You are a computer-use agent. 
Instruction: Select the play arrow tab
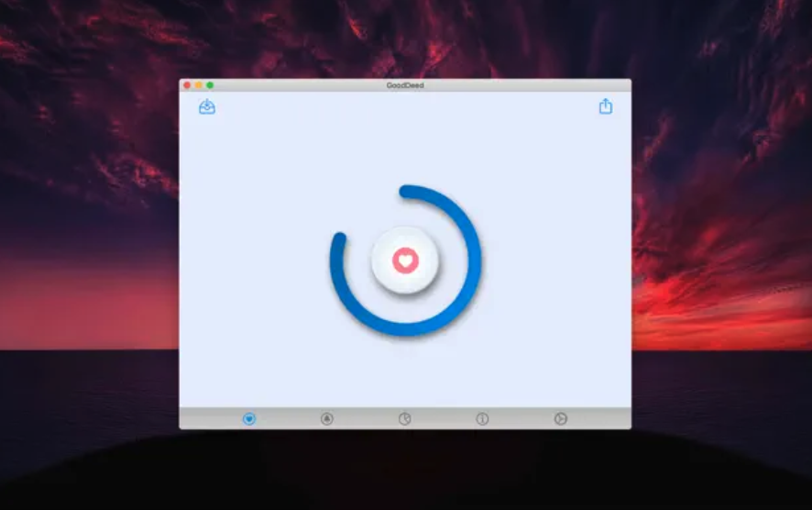[x=560, y=419]
